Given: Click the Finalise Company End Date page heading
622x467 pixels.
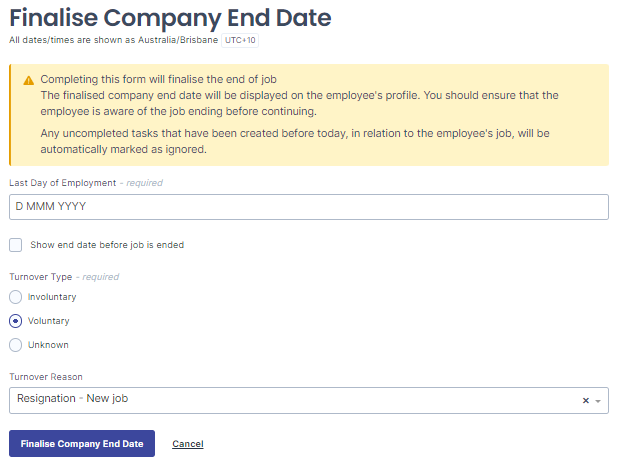Looking at the screenshot, I should [x=170, y=18].
